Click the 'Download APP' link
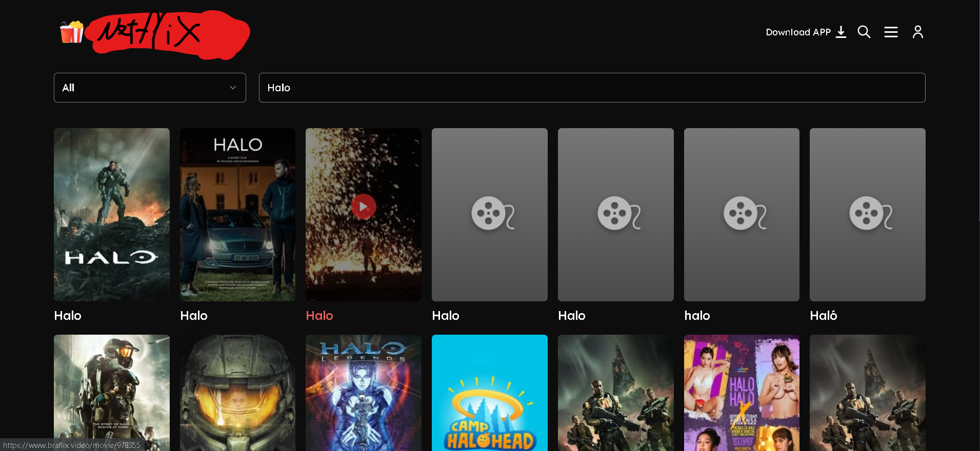Viewport: 980px width, 451px height. [798, 32]
